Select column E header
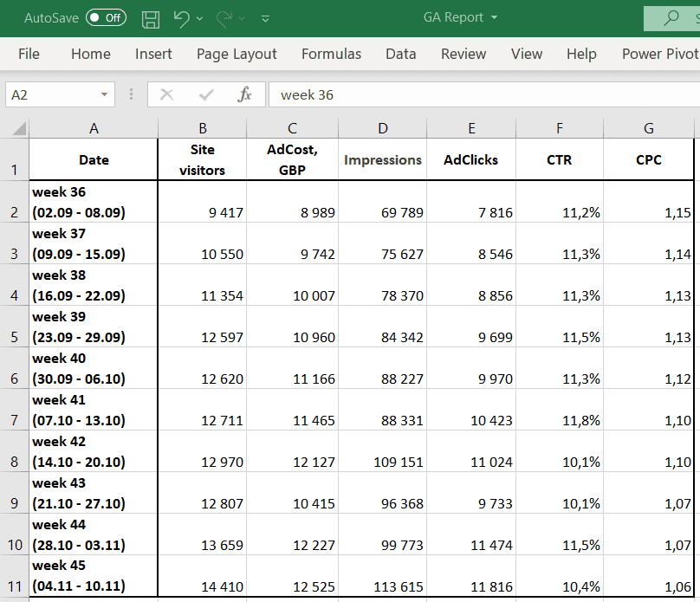 [x=471, y=128]
